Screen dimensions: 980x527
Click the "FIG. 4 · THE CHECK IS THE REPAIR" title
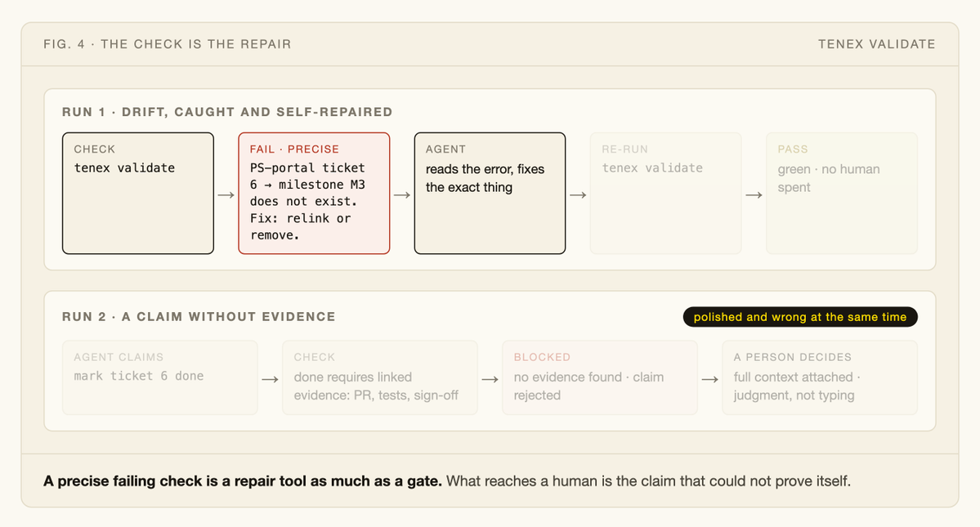click(167, 44)
